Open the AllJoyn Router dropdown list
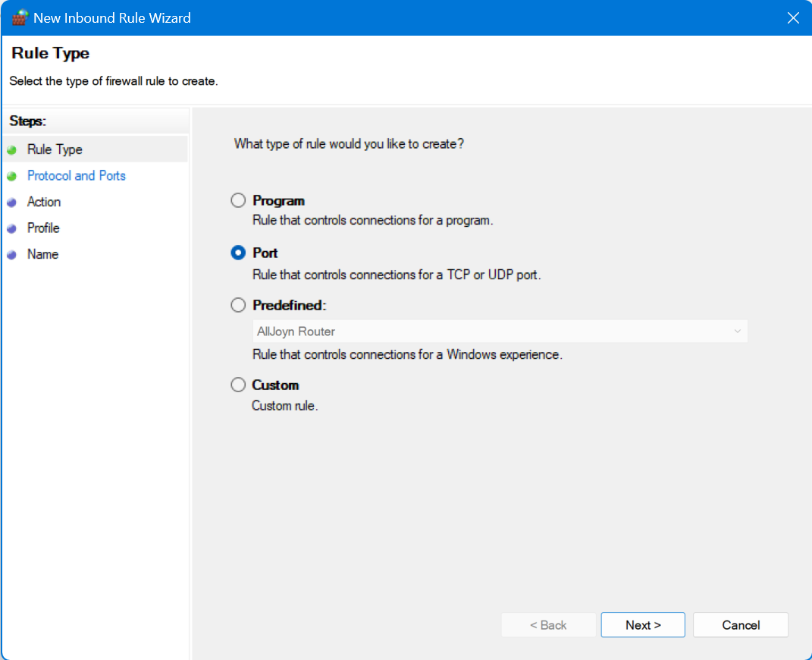 499,332
